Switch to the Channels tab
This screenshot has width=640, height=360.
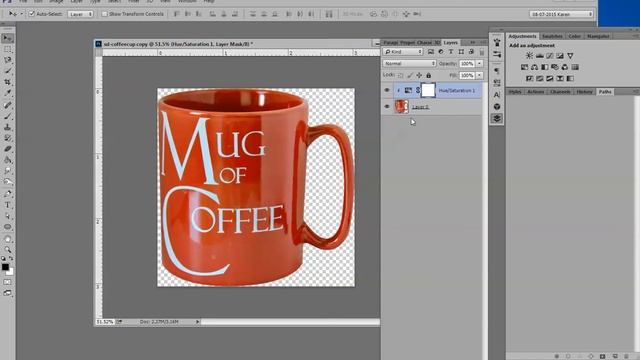(560, 92)
